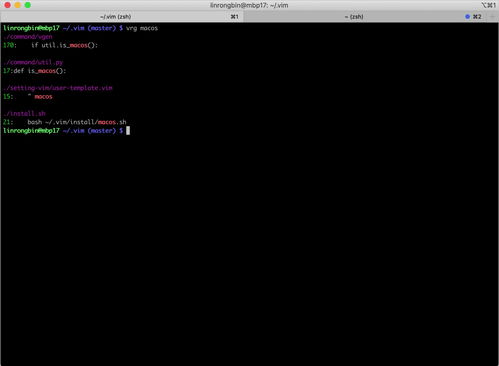Click the red close window button

pos(7,5)
